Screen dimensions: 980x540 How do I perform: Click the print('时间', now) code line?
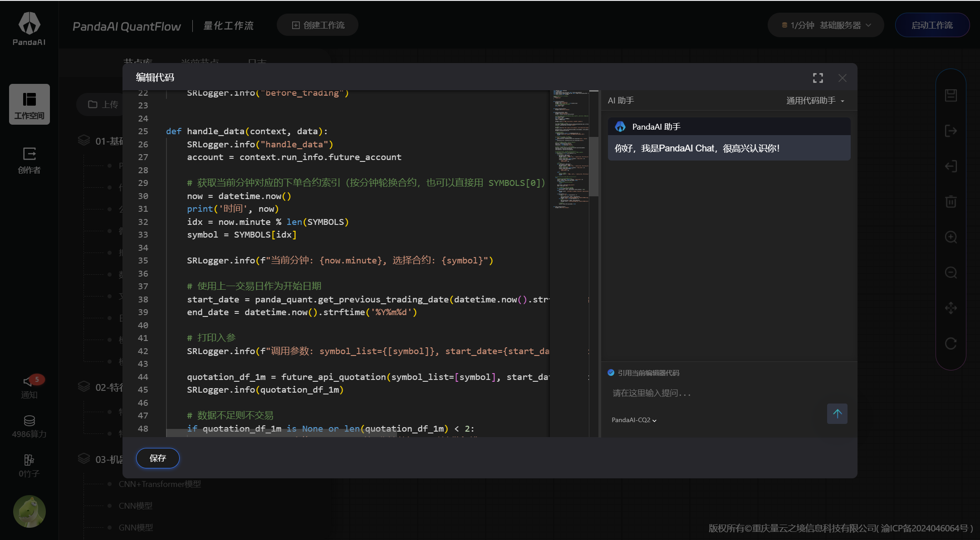tap(233, 209)
